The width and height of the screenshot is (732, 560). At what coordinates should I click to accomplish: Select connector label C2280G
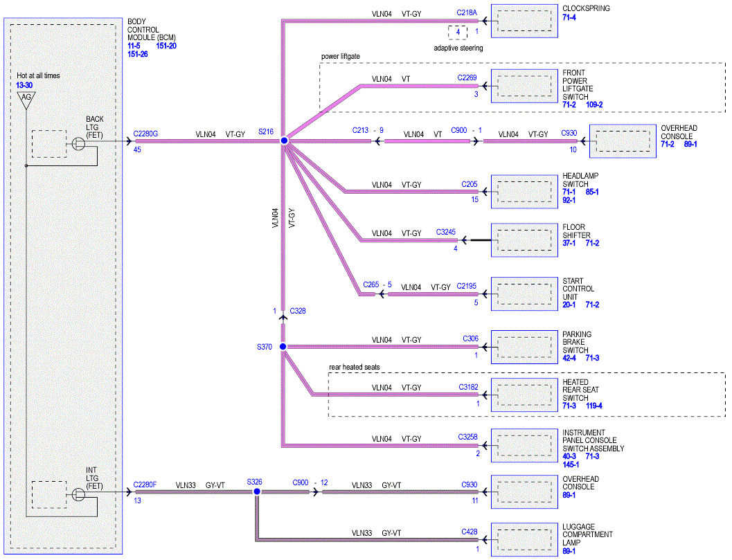tap(145, 134)
